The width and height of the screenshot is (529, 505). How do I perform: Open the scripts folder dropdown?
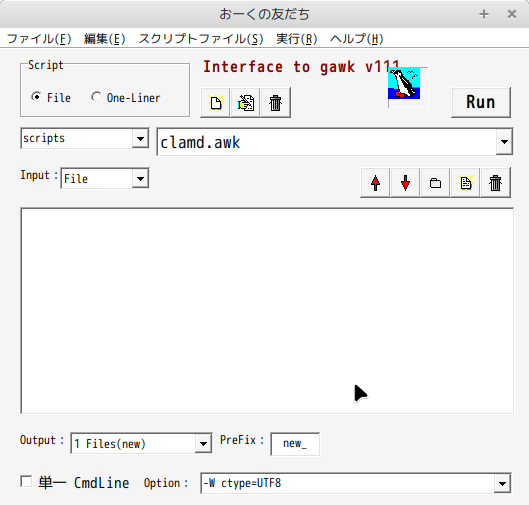(x=140, y=138)
